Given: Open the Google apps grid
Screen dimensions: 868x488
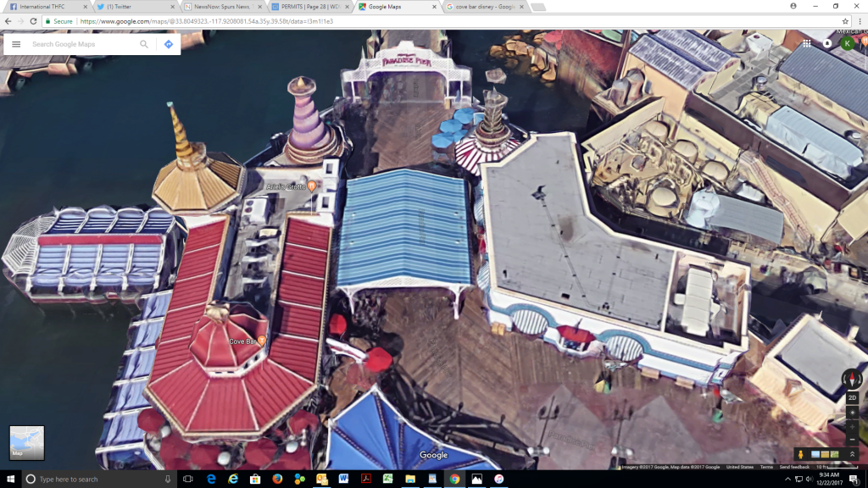Looking at the screenshot, I should (807, 43).
